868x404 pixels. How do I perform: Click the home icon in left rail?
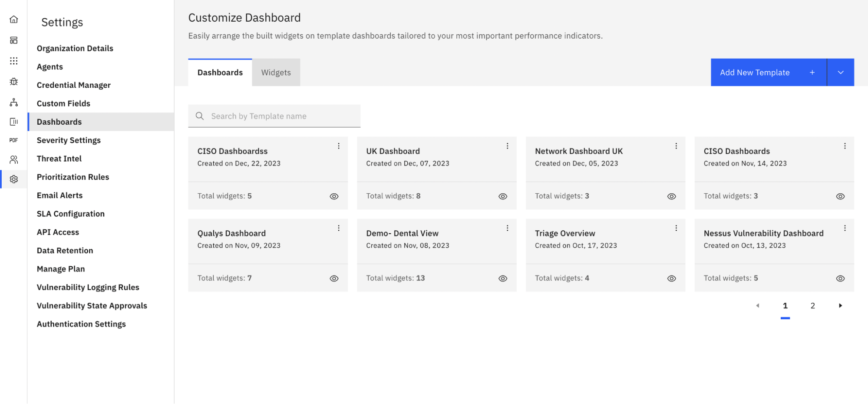click(14, 20)
